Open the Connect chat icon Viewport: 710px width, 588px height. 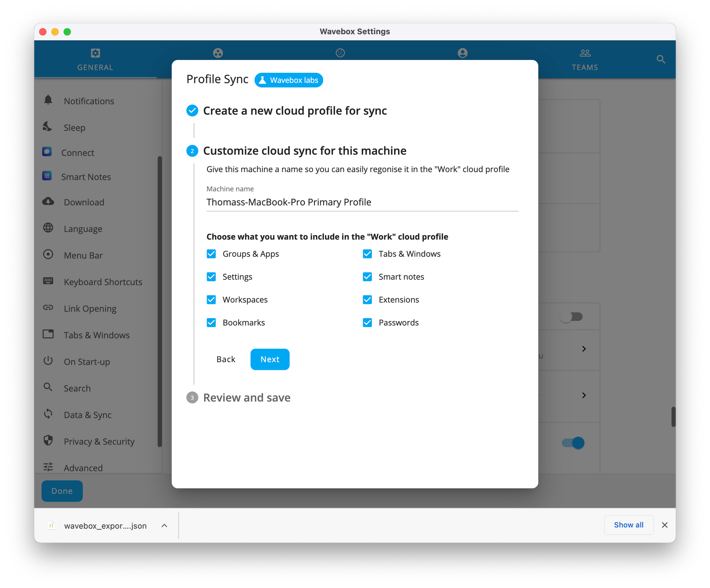click(47, 152)
